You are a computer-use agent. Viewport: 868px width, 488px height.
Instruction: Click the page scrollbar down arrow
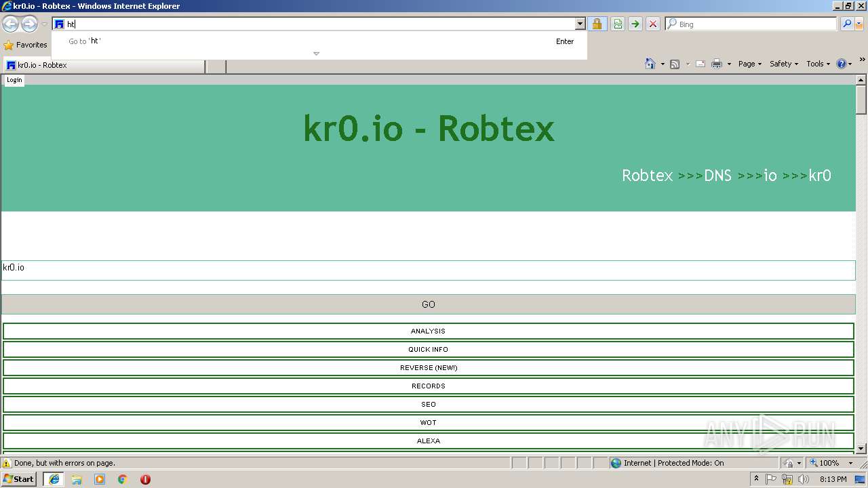(x=861, y=449)
